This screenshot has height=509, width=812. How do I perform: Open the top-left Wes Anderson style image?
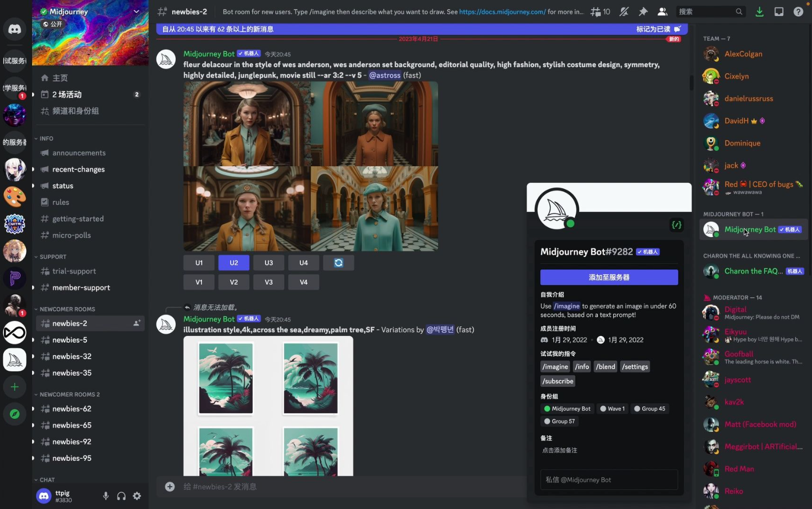pos(247,124)
